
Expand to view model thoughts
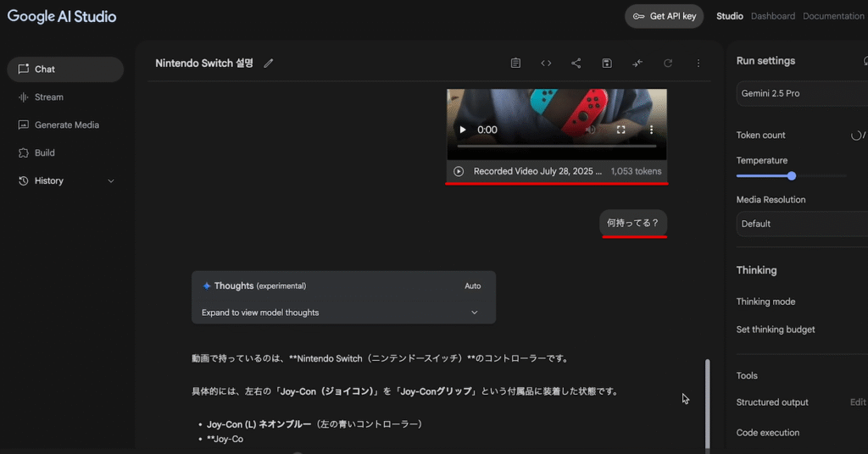pyautogui.click(x=260, y=313)
